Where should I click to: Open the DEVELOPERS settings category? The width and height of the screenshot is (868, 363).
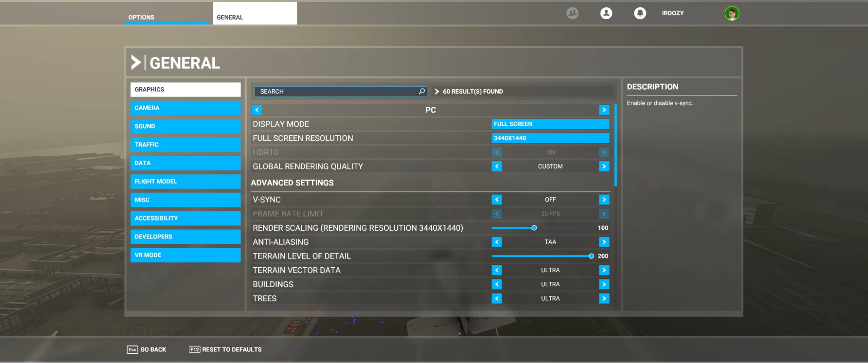coord(185,237)
